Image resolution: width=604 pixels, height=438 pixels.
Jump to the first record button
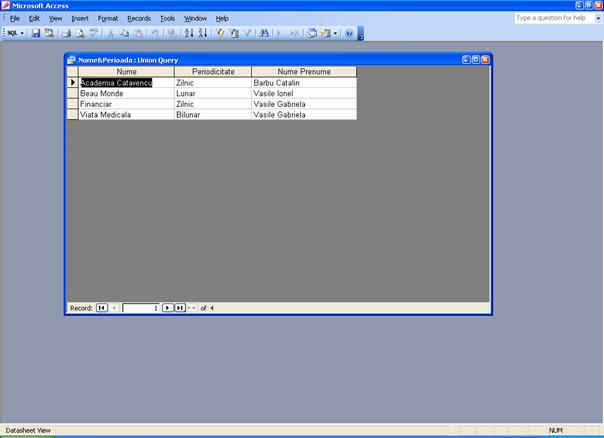[102, 308]
